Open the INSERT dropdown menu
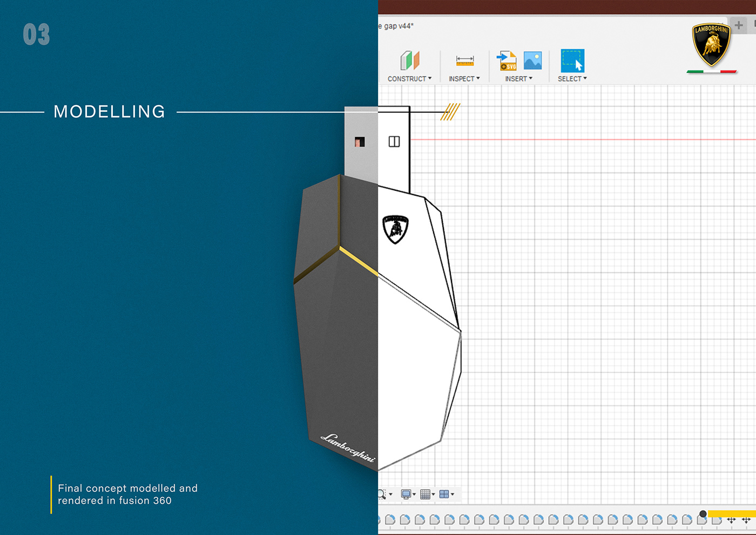The height and width of the screenshot is (535, 756). (x=519, y=79)
